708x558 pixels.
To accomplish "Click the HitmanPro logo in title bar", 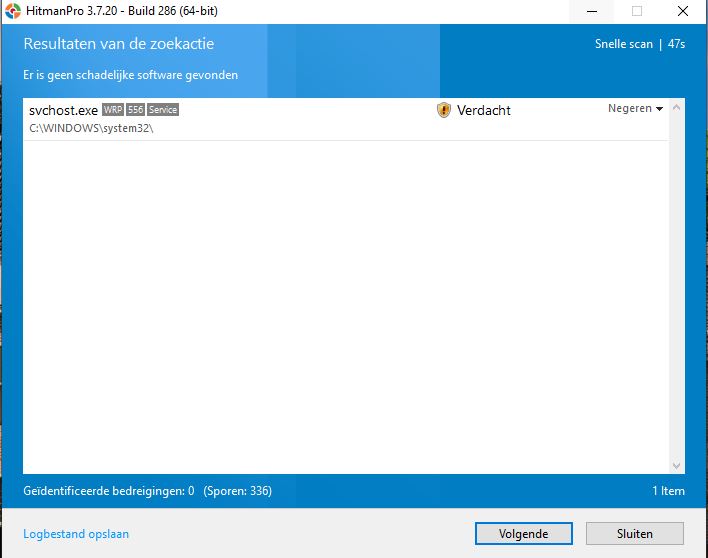I will coord(13,11).
